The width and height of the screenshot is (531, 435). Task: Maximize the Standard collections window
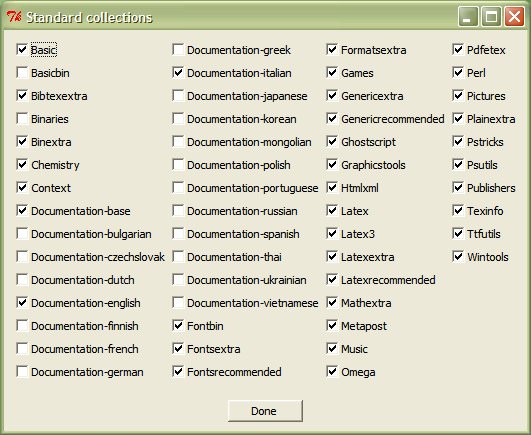491,16
